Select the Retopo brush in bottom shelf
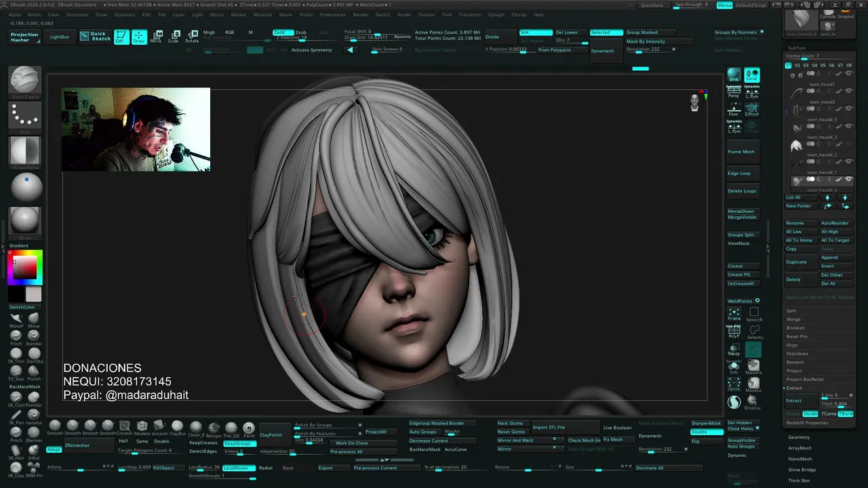This screenshot has width=868, height=488. pos(213,430)
